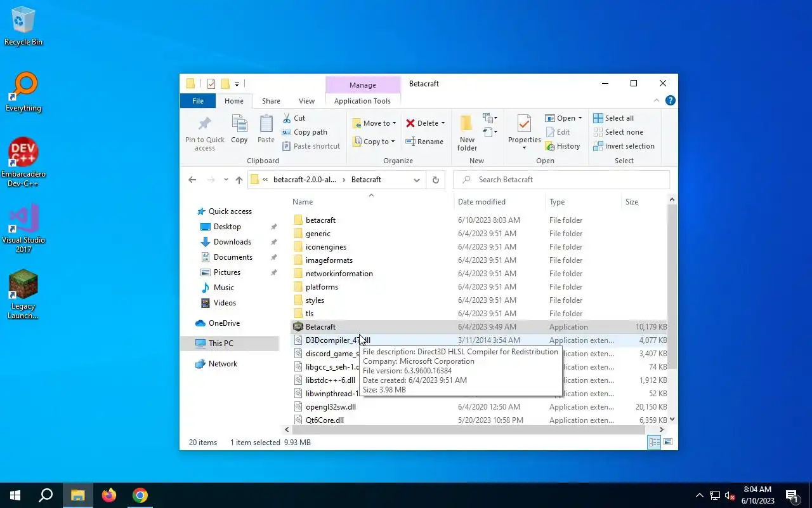The height and width of the screenshot is (508, 812).
Task: Switch to the Share ribbon tab
Action: point(271,101)
